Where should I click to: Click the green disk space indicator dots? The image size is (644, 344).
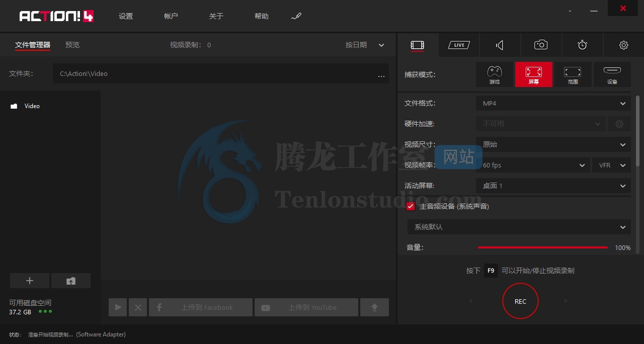(45, 311)
